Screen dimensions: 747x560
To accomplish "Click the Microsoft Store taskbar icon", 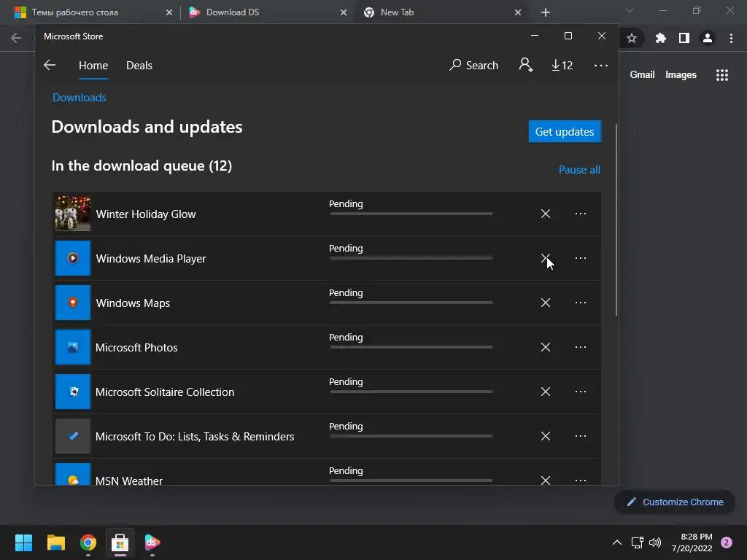I will 120,542.
